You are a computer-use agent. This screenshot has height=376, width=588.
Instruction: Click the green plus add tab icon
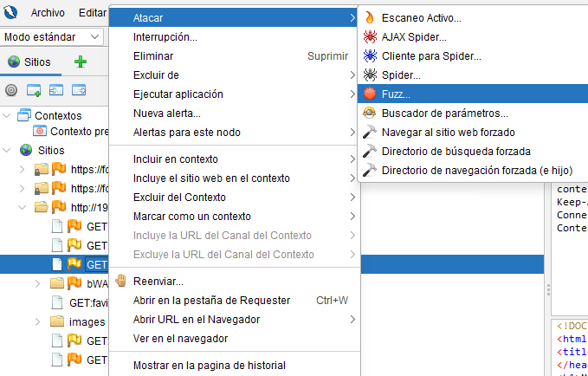[81, 62]
